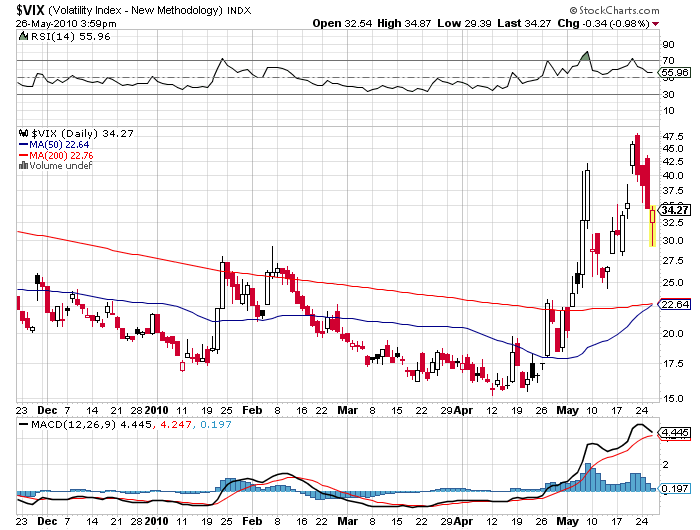This screenshot has height=530, width=700.
Task: Click the 0.197 histogram value flag
Action: 675,488
